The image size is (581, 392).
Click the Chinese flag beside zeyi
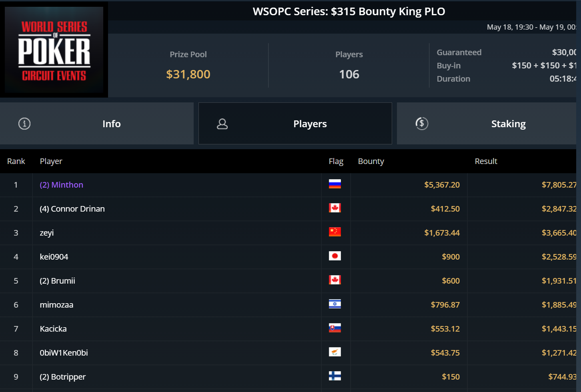(335, 232)
